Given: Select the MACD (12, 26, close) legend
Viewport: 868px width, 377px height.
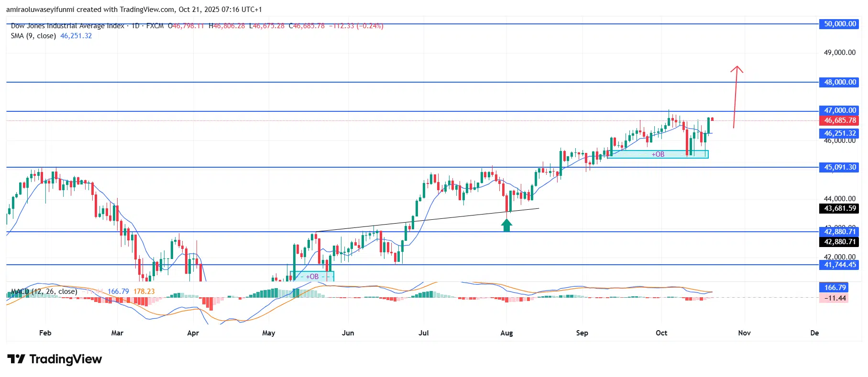Looking at the screenshot, I should (44, 291).
